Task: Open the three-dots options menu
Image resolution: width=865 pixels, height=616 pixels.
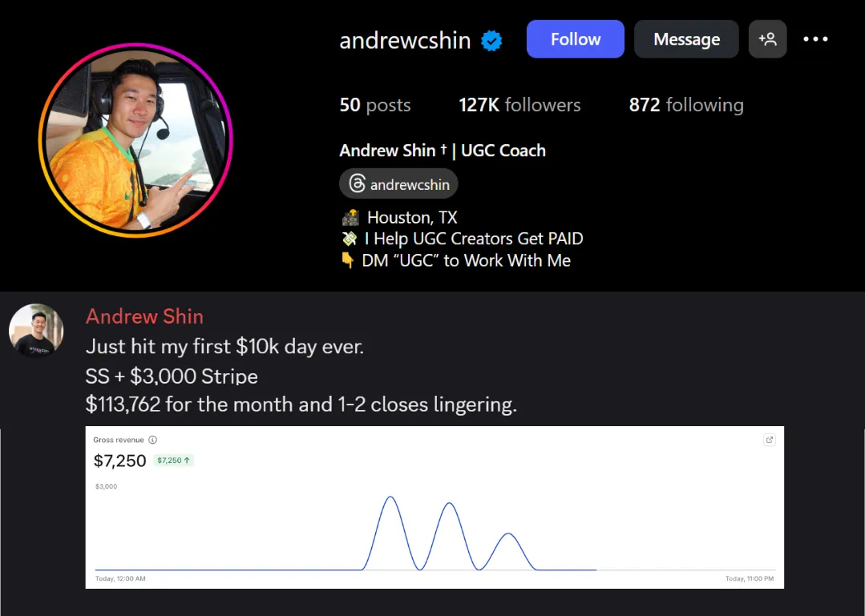Action: click(x=815, y=39)
